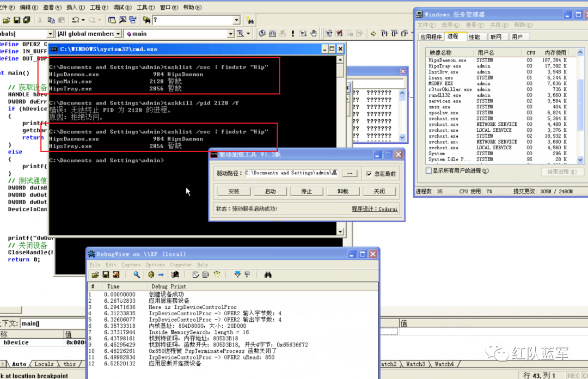This screenshot has height=379, width=588.
Task: Open Computer menu in DebugView
Action: click(181, 265)
